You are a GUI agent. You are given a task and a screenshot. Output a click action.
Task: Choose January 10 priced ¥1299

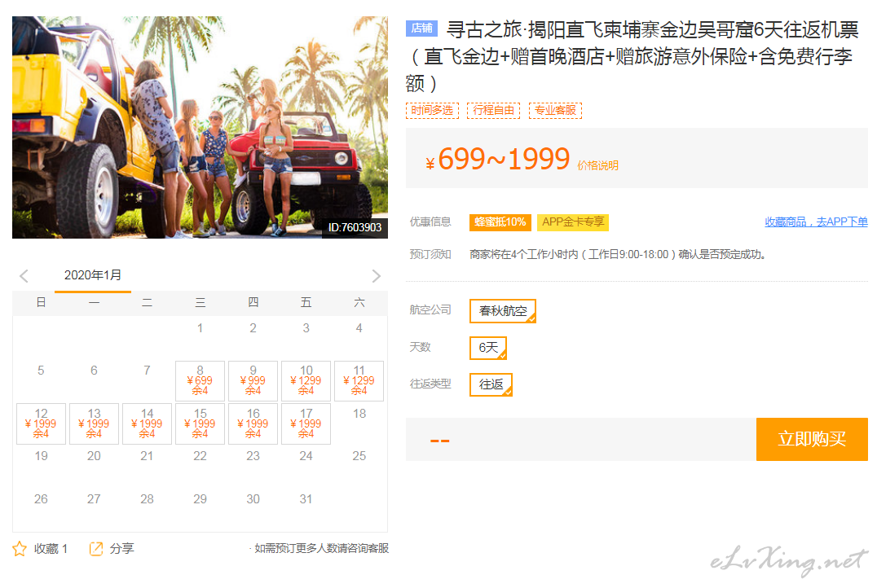pos(306,380)
